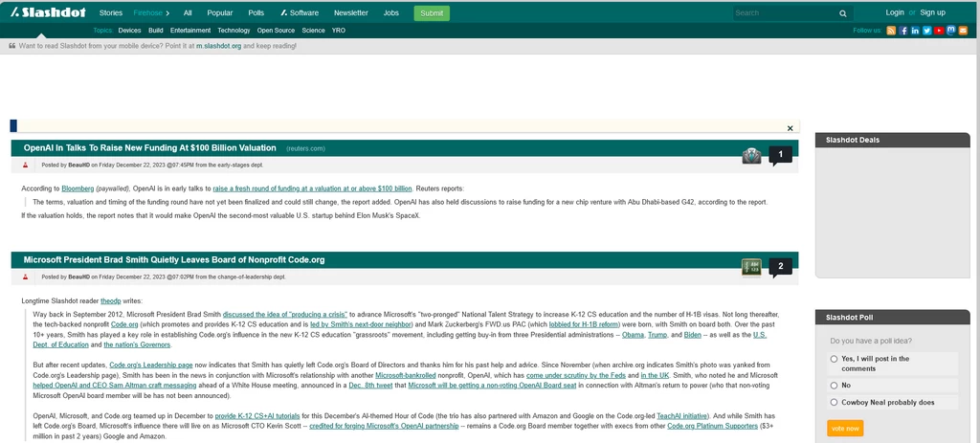
Task: Focus the Search input field
Action: coord(785,13)
